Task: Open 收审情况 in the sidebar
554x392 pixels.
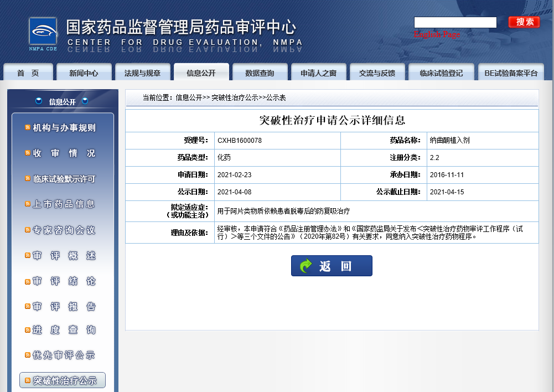Action: tap(64, 153)
